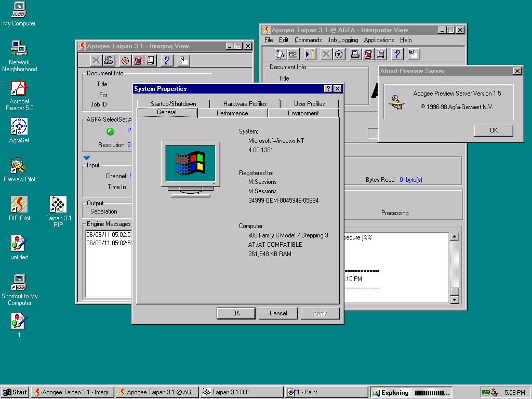The image size is (532, 399).
Task: Click the PS> icon in Interpreter View toolbar
Action: 293,54
